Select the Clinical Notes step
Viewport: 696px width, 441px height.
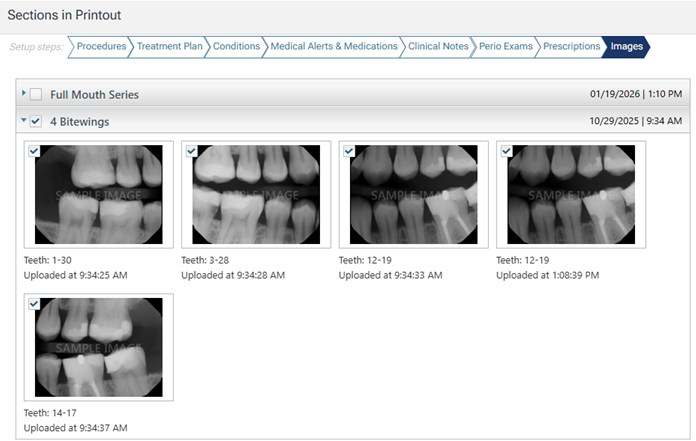tap(438, 46)
